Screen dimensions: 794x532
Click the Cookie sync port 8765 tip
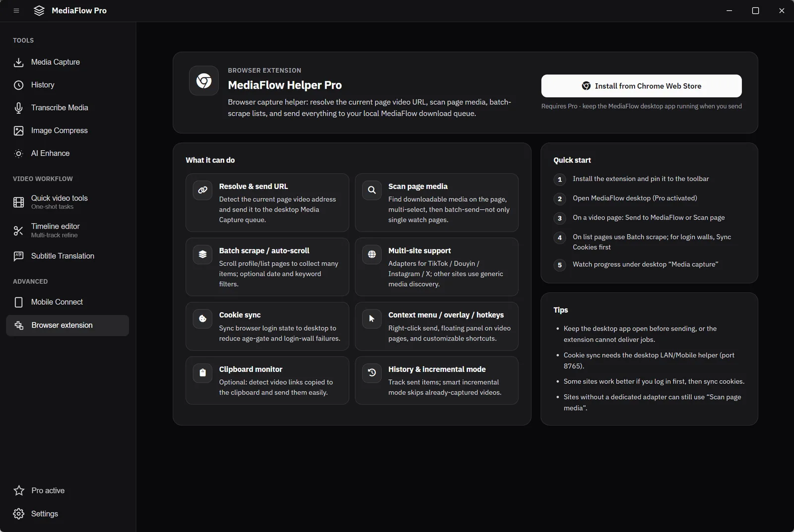[x=649, y=360]
